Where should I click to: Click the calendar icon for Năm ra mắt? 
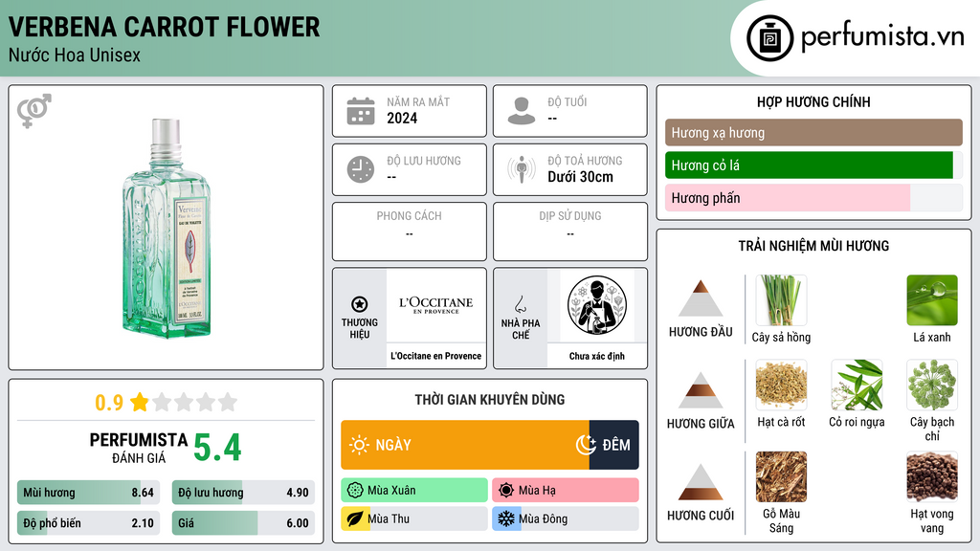click(x=361, y=111)
